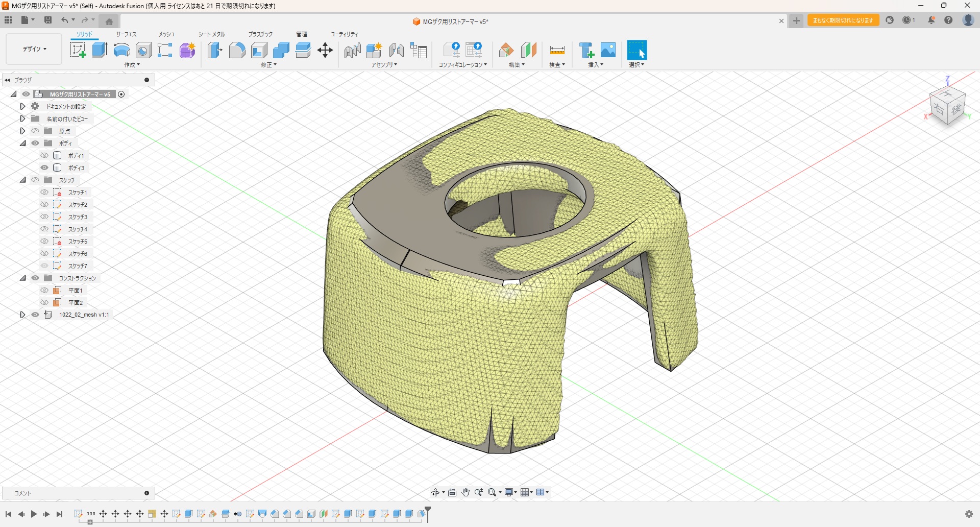Click the Fillet tool icon
Viewport: 980px width, 527px height.
(x=237, y=50)
